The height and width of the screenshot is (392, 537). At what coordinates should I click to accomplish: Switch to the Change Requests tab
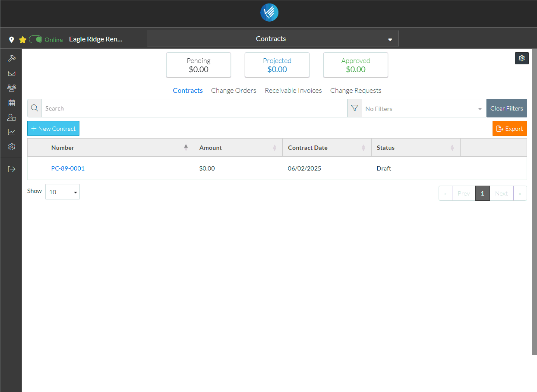(356, 91)
